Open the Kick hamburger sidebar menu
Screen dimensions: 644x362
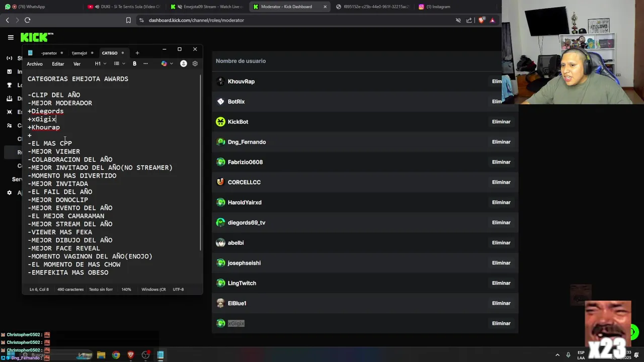(11, 37)
